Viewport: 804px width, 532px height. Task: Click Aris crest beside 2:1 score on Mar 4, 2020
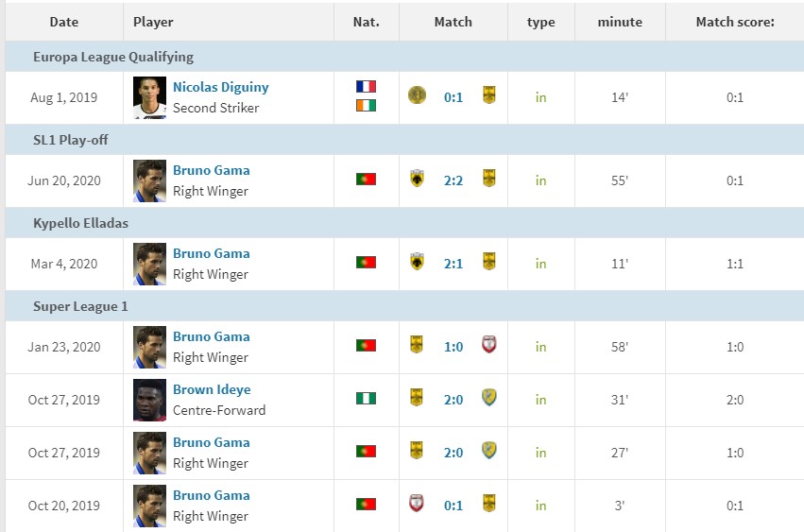click(489, 262)
